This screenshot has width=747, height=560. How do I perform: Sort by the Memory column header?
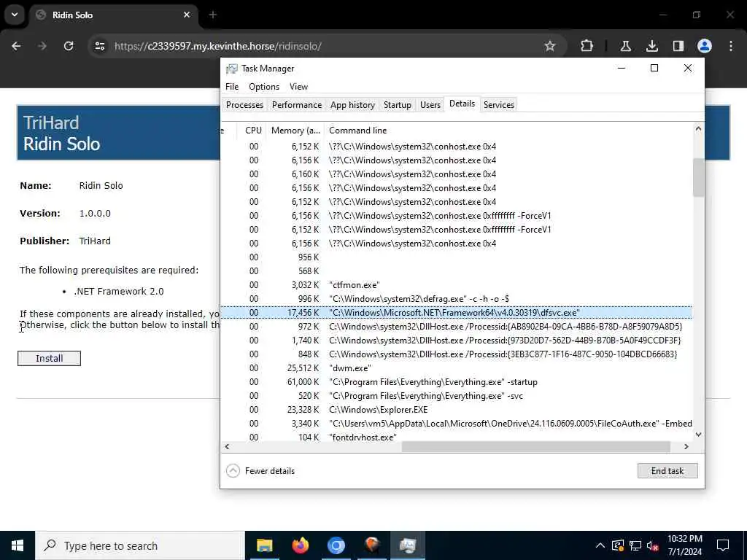[x=295, y=131]
